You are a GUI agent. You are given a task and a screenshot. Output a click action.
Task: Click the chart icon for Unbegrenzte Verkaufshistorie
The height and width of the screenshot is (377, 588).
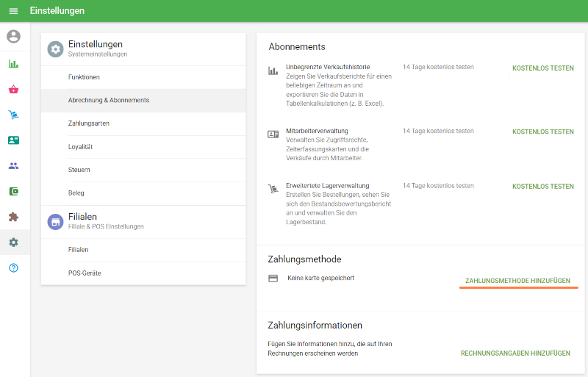273,71
